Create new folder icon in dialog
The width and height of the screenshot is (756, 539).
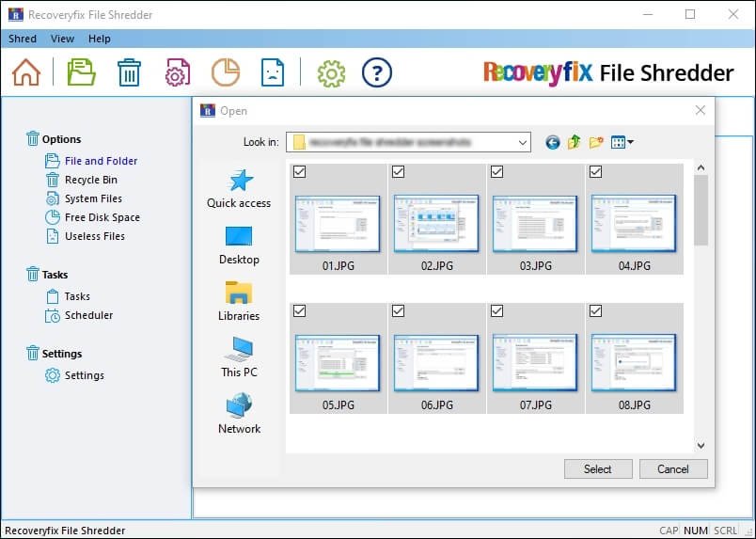[596, 142]
